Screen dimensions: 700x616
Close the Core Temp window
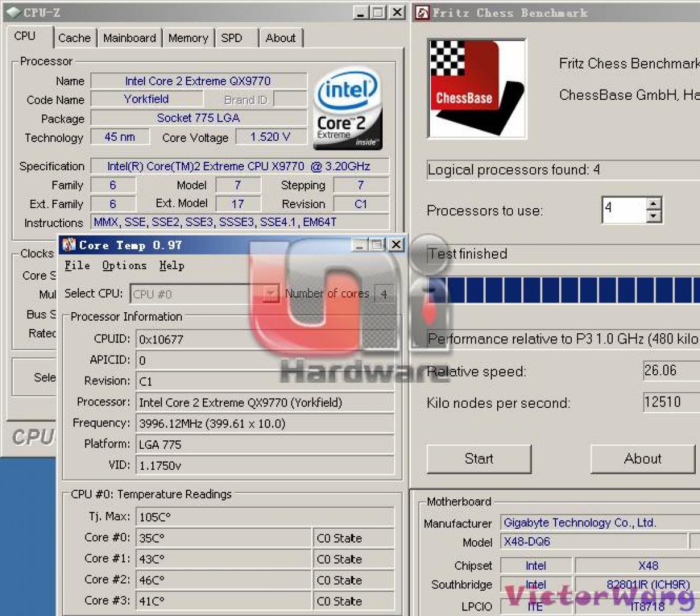(396, 244)
